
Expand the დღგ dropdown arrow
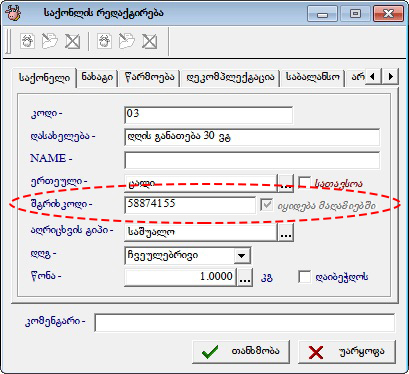click(x=242, y=256)
